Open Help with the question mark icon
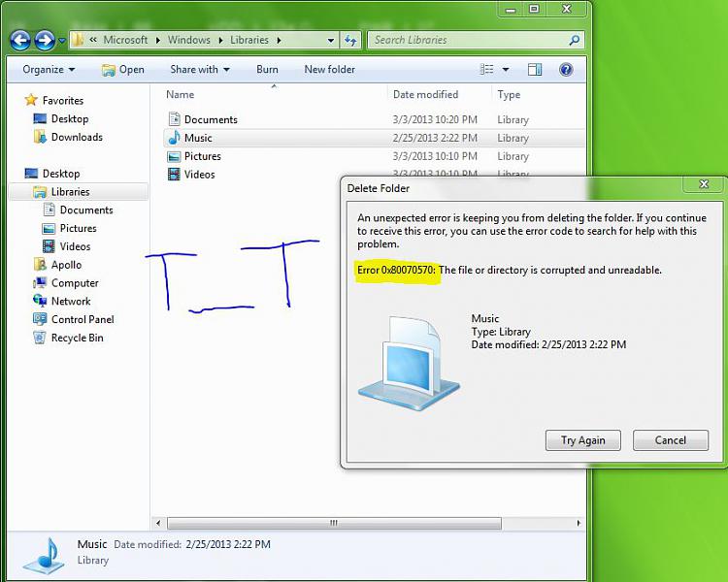The width and height of the screenshot is (728, 582). click(x=566, y=70)
